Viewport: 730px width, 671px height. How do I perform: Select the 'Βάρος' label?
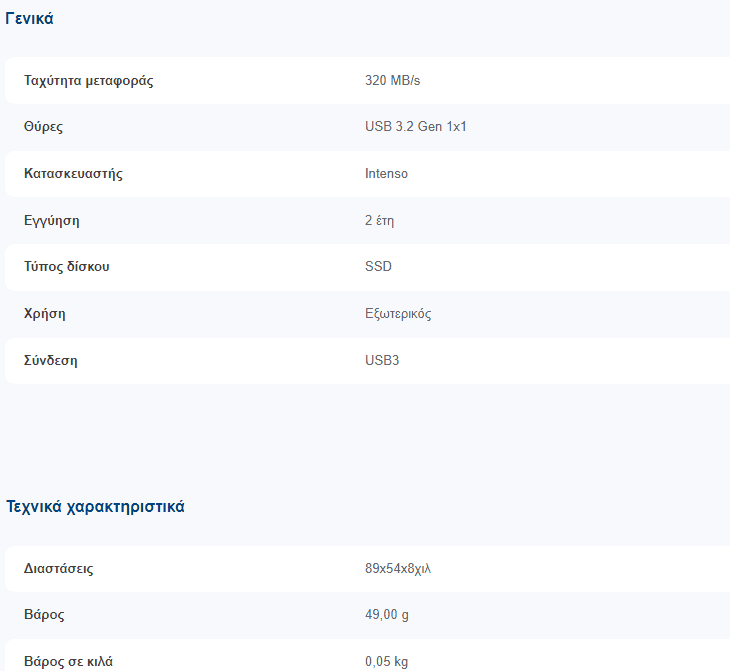[x=44, y=615]
